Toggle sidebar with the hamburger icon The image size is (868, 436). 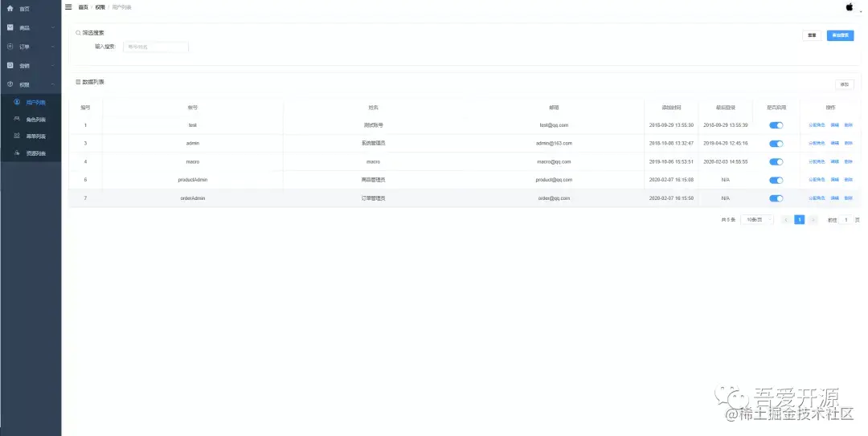click(68, 7)
